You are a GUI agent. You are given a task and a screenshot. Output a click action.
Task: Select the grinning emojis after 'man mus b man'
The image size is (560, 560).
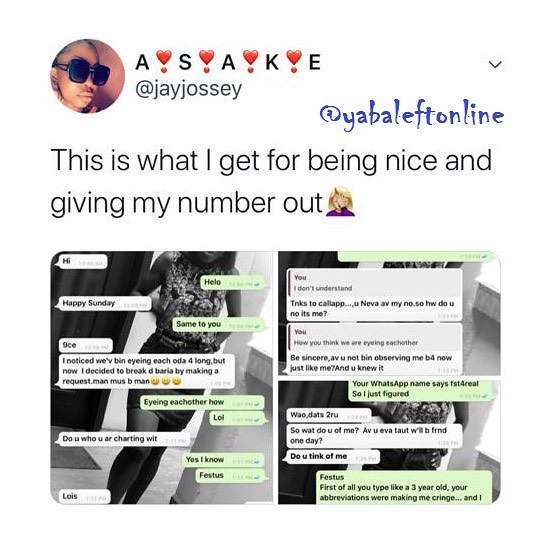(x=166, y=381)
